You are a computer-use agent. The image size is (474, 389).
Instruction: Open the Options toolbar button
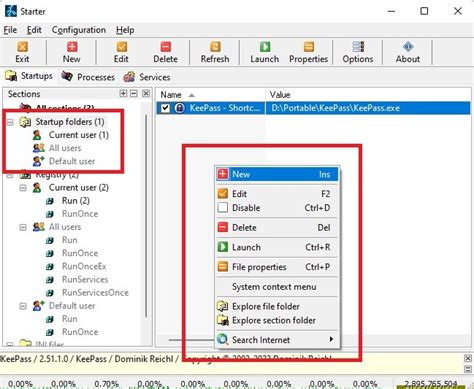click(x=358, y=52)
